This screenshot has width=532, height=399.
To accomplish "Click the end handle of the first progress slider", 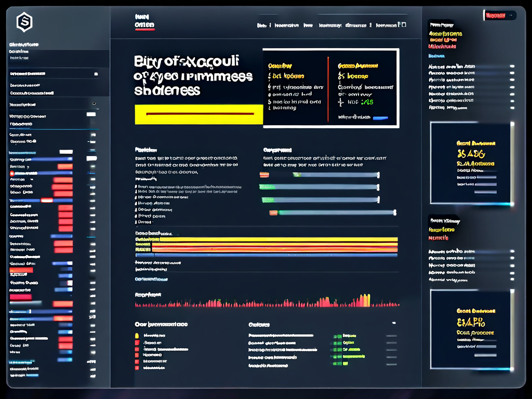I will pos(378,175).
